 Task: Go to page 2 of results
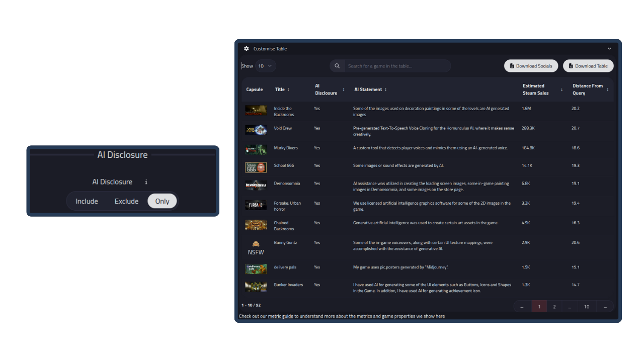pos(554,307)
